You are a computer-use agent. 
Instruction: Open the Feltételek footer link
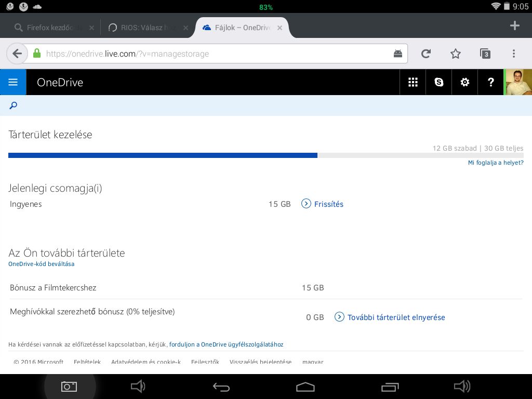pos(87,362)
